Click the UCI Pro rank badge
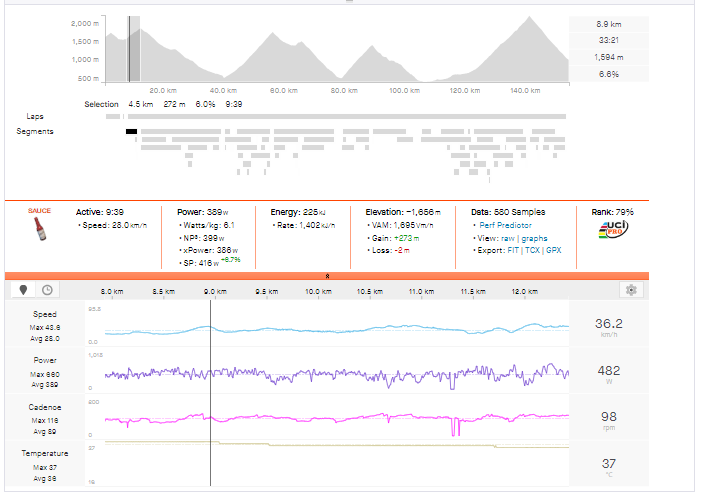 coord(612,232)
